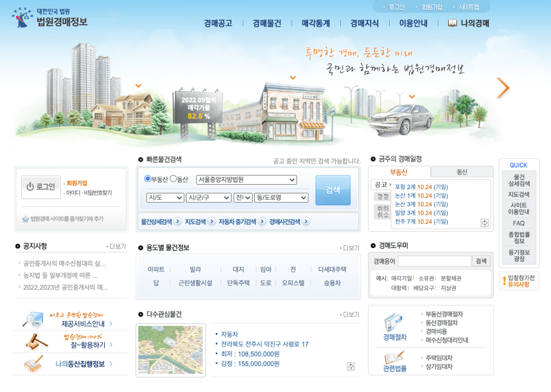551x392 pixels.
Task: Click the 경매용어 검색 button
Action: (x=481, y=261)
